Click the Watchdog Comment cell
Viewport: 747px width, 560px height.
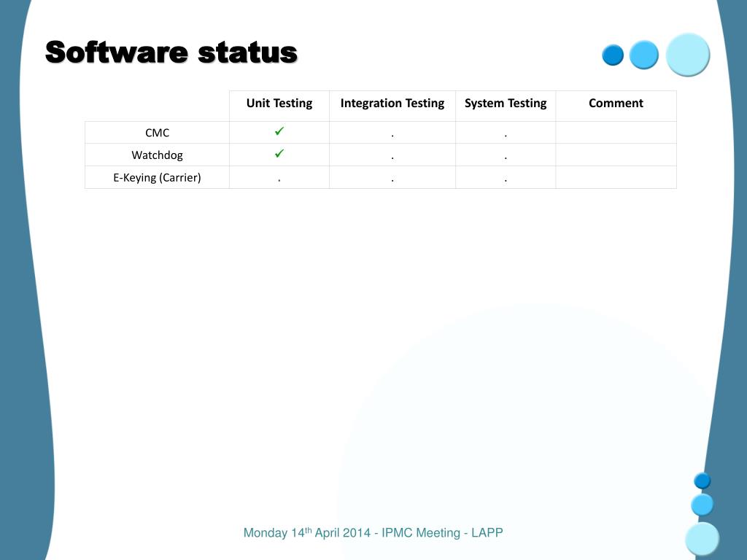coord(616,155)
